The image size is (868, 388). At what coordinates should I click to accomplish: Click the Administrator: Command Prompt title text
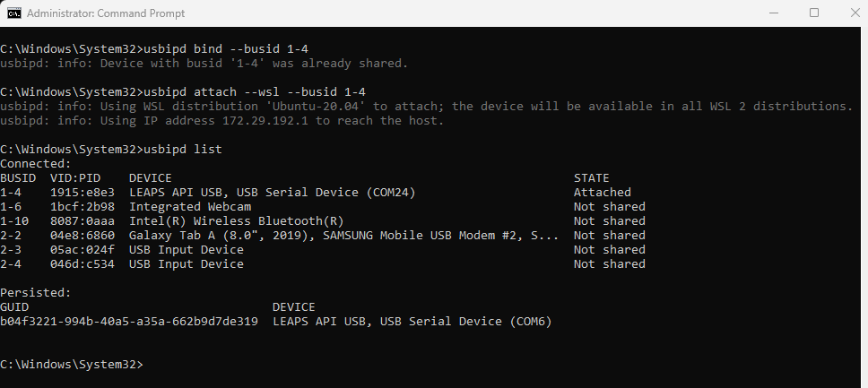click(x=106, y=13)
